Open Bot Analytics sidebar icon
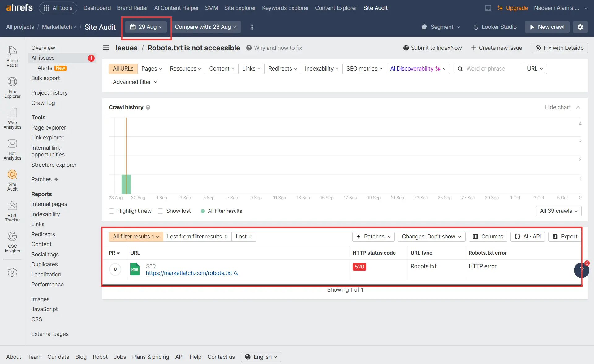594x364 pixels. pos(12,149)
